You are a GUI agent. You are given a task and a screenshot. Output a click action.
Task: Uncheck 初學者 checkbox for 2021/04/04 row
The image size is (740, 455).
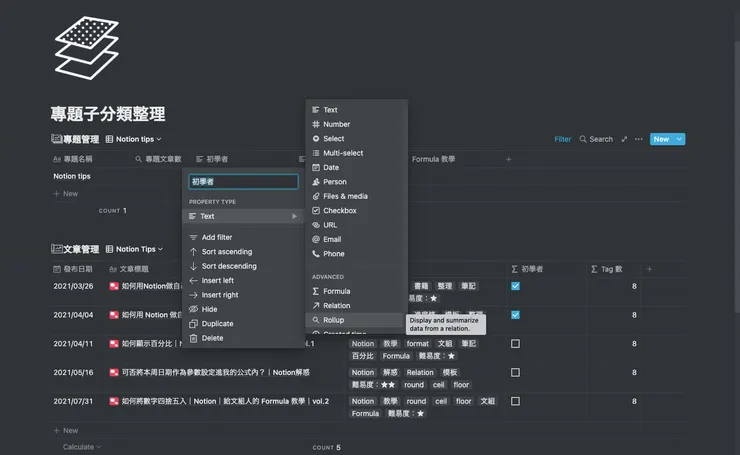pyautogui.click(x=515, y=315)
